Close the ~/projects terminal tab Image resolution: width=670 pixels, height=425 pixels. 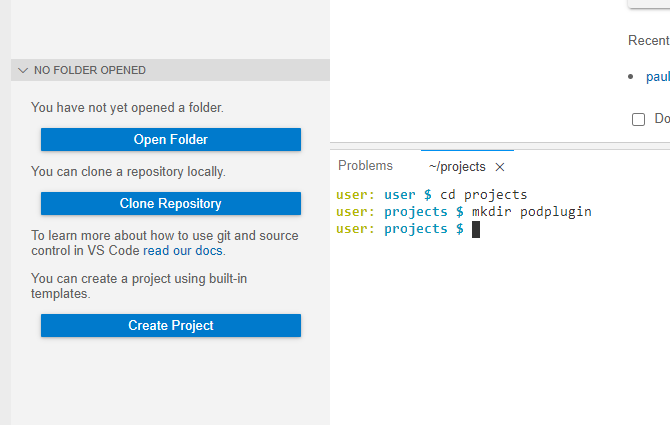(x=500, y=167)
